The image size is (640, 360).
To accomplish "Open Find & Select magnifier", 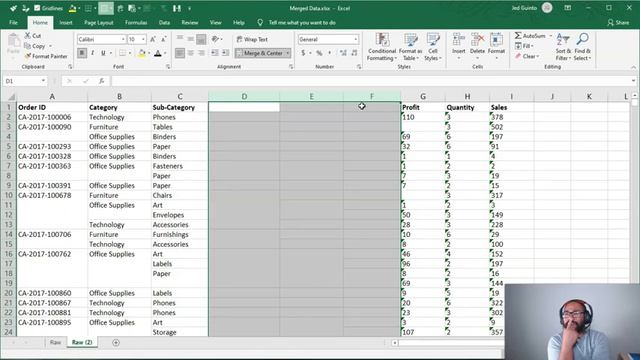I will [x=582, y=47].
